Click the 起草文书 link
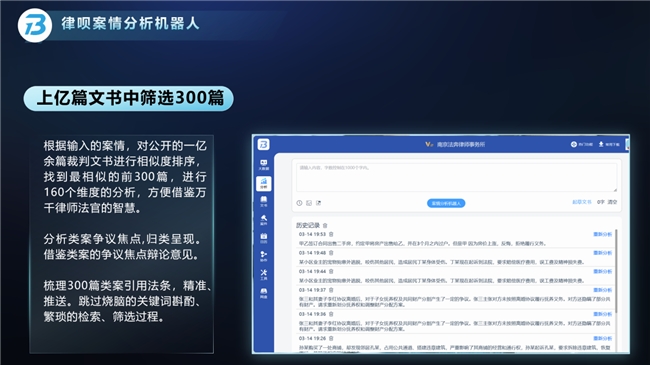This screenshot has height=365, width=650. point(582,202)
